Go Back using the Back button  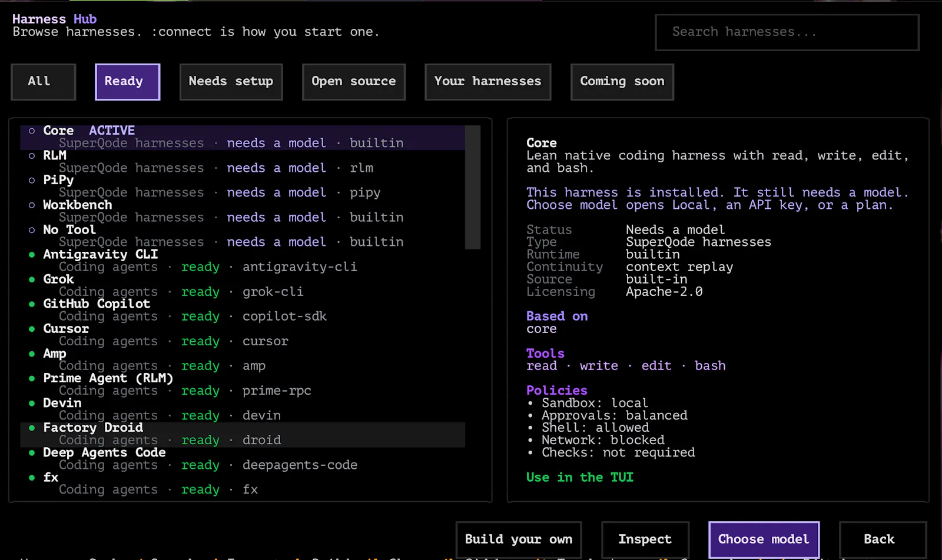(883, 539)
